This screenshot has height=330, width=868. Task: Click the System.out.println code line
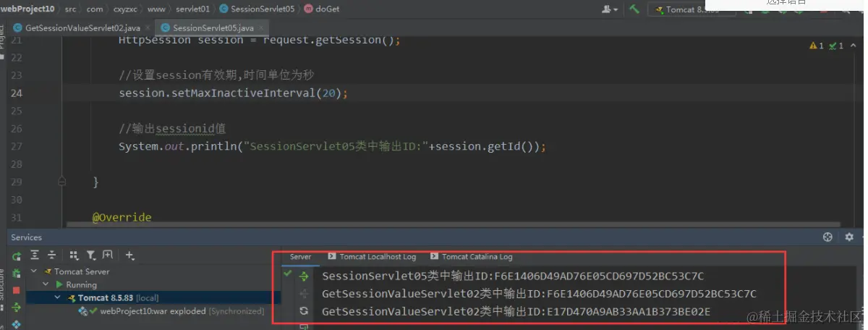(x=332, y=146)
